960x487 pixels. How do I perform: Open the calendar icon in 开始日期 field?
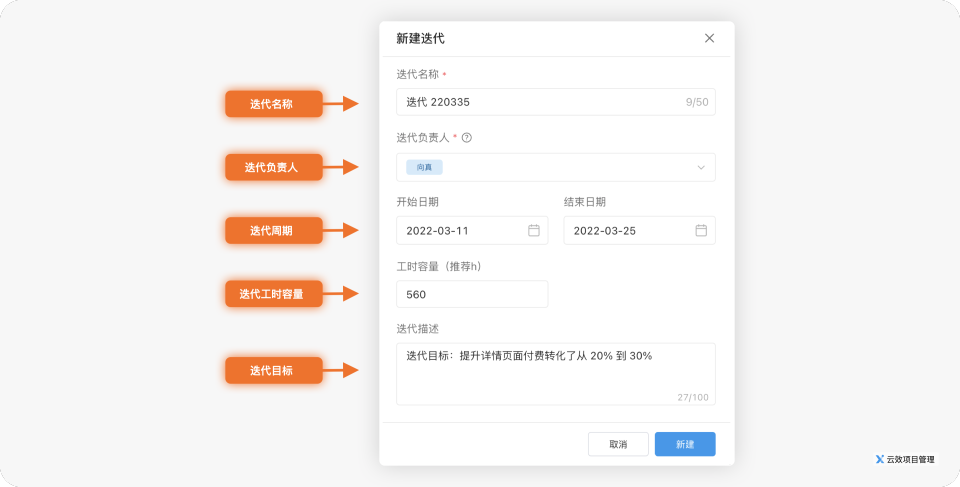(x=534, y=231)
